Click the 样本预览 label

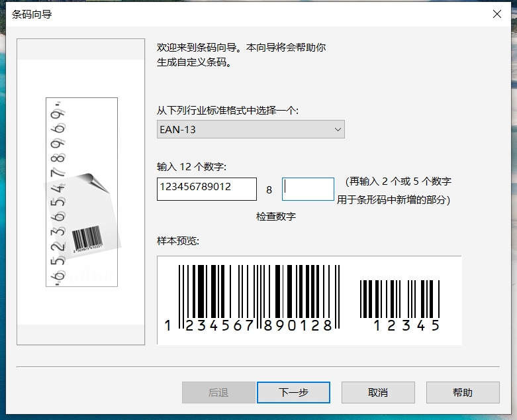click(x=178, y=241)
